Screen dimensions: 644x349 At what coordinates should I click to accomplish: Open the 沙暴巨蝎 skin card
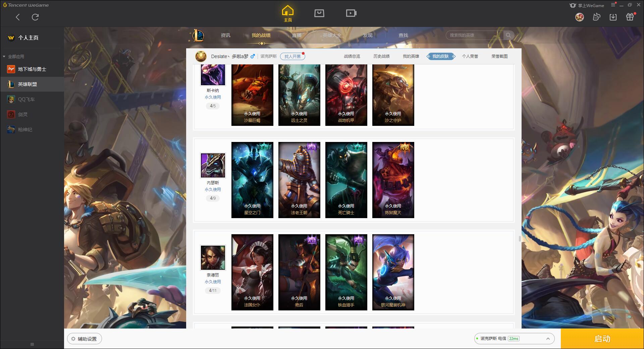click(252, 95)
